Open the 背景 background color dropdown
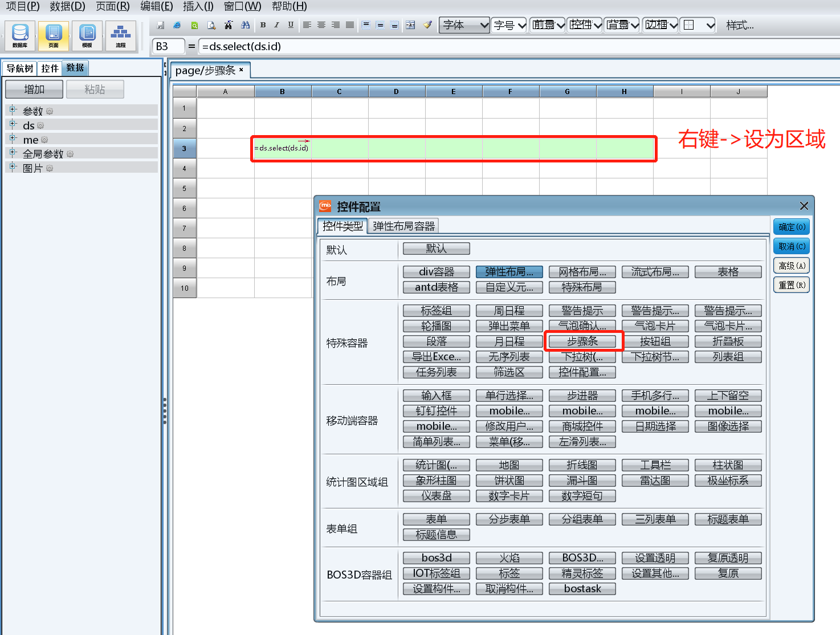Viewport: 840px width, 635px height. [x=622, y=25]
